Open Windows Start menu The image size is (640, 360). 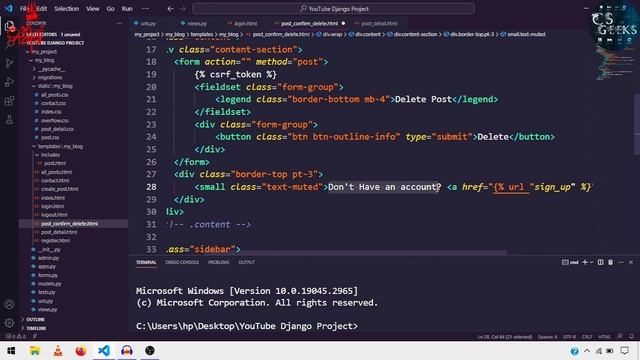pos(11,351)
